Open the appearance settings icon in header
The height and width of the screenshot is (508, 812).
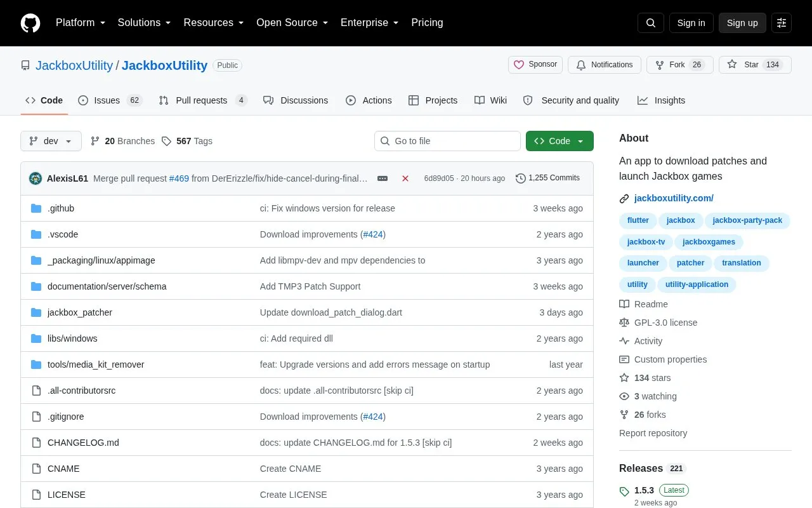pos(782,23)
